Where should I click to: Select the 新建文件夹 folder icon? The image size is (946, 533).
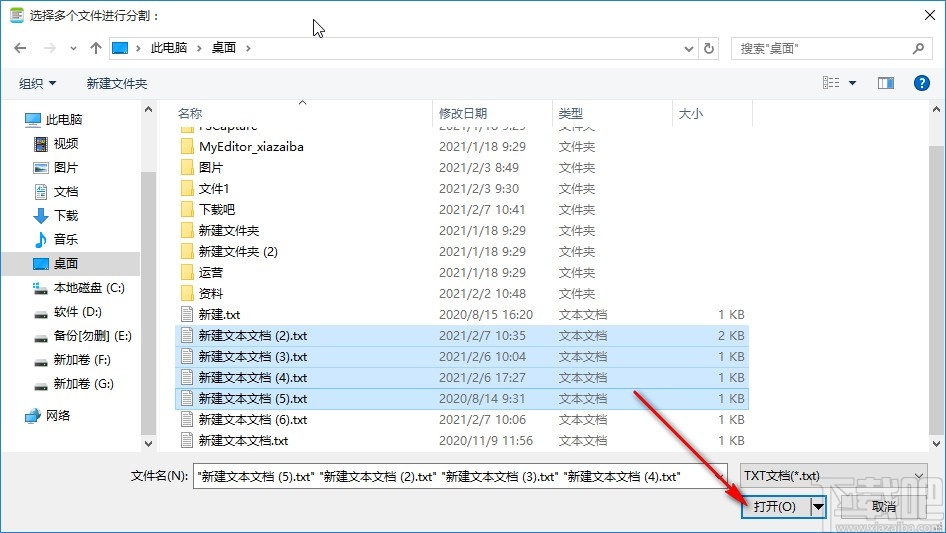(x=188, y=231)
